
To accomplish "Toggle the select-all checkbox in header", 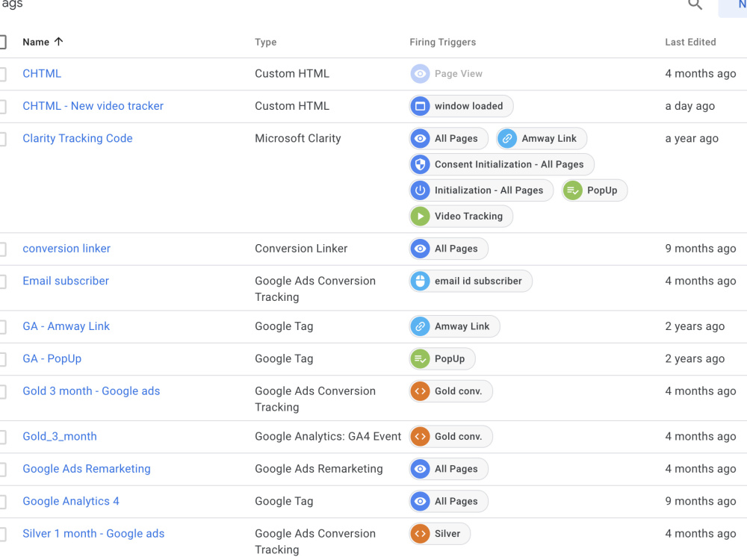I will tap(2, 42).
